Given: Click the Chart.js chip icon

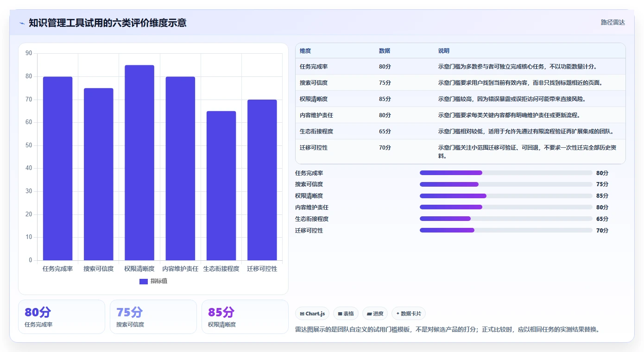Looking at the screenshot, I should (302, 314).
